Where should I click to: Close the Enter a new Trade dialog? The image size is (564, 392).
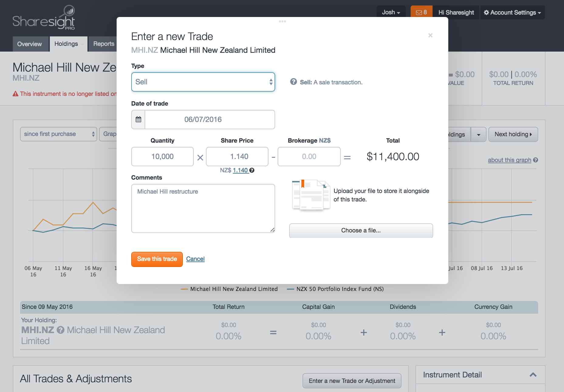(430, 35)
